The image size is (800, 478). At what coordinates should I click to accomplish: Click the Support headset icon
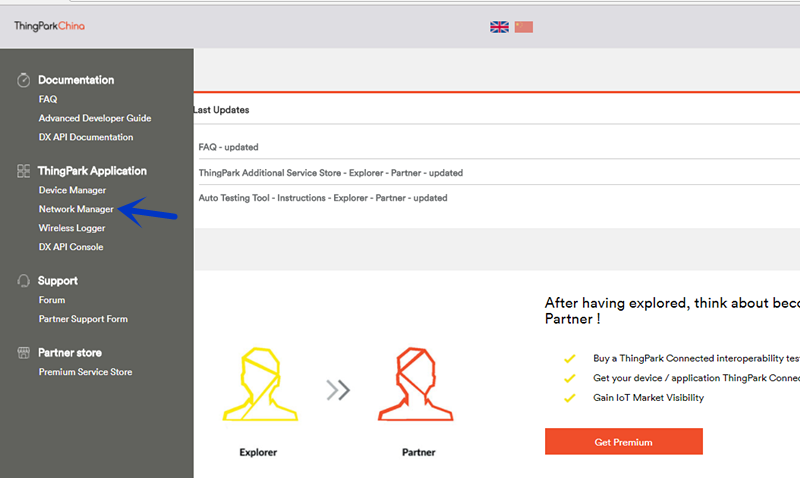(23, 281)
